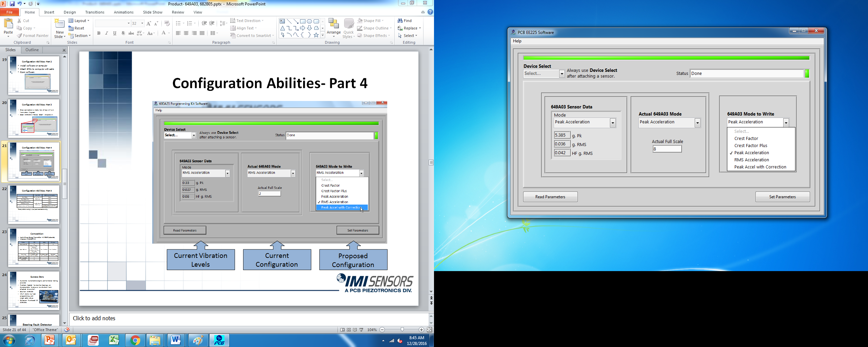Select the 5-Point Star shape in gallery

click(316, 35)
